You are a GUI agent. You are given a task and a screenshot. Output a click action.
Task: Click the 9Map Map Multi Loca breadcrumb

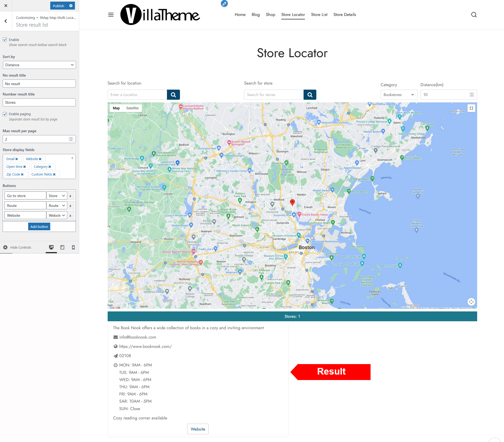[x=58, y=18]
